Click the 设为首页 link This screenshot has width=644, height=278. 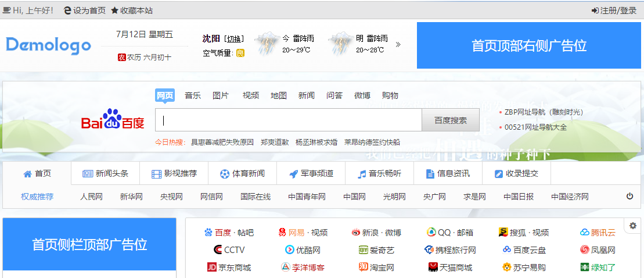(x=85, y=10)
